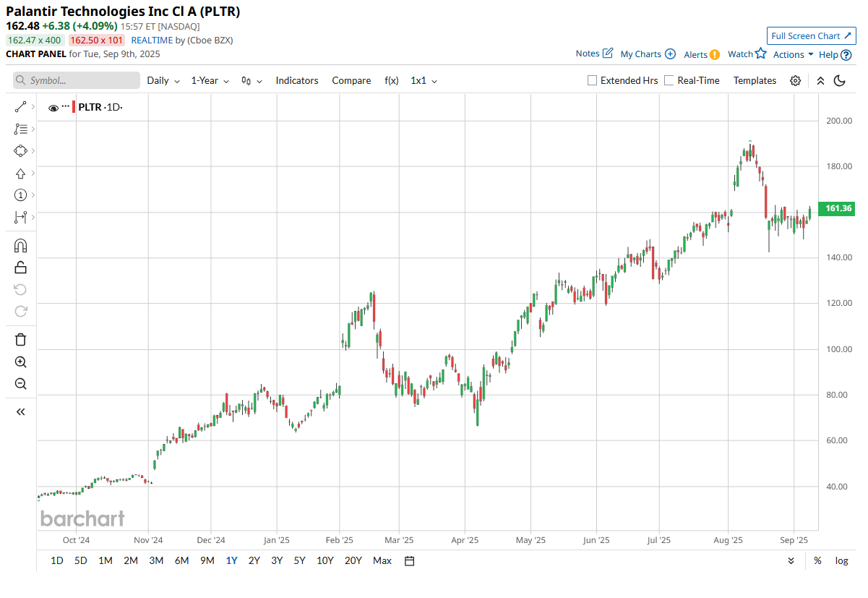The image size is (868, 598).
Task: Select the 5D time range
Action: [x=81, y=560]
